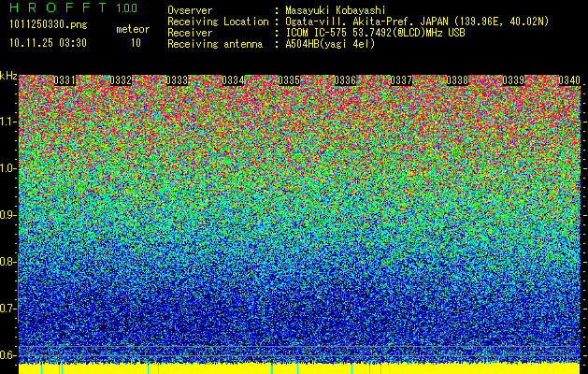588x374 pixels.
Task: Click time marker 0340
Action: click(569, 80)
